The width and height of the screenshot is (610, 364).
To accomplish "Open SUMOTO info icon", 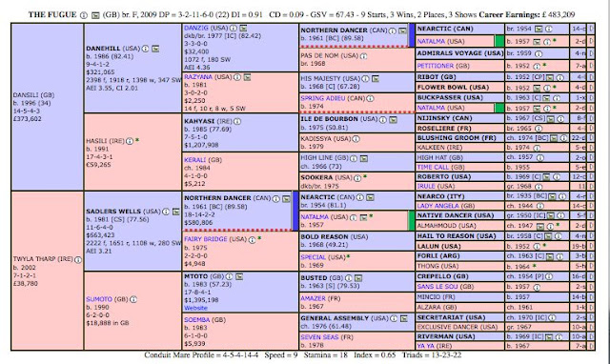I will point(133,299).
